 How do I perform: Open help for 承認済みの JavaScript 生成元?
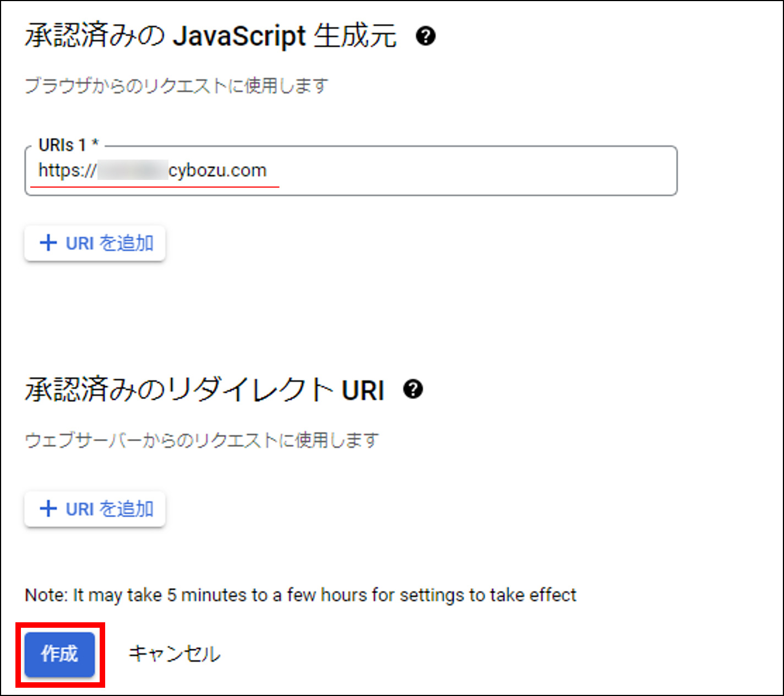tap(426, 36)
